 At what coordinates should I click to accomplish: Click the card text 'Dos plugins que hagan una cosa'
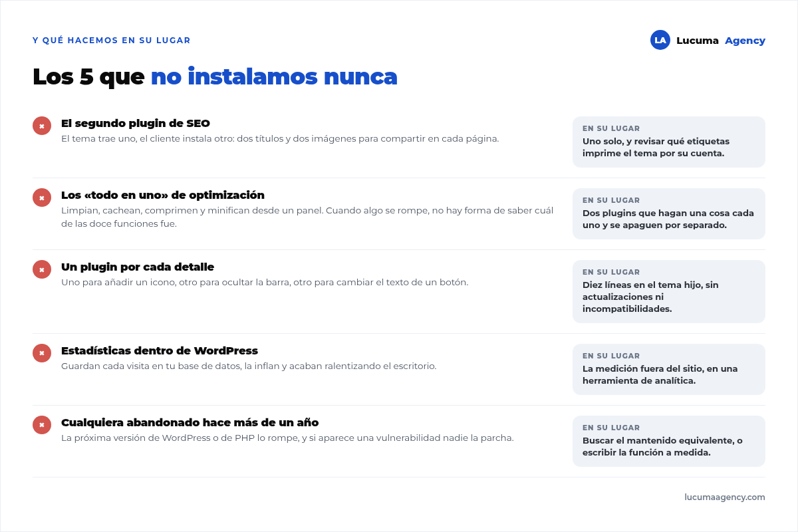(668, 219)
